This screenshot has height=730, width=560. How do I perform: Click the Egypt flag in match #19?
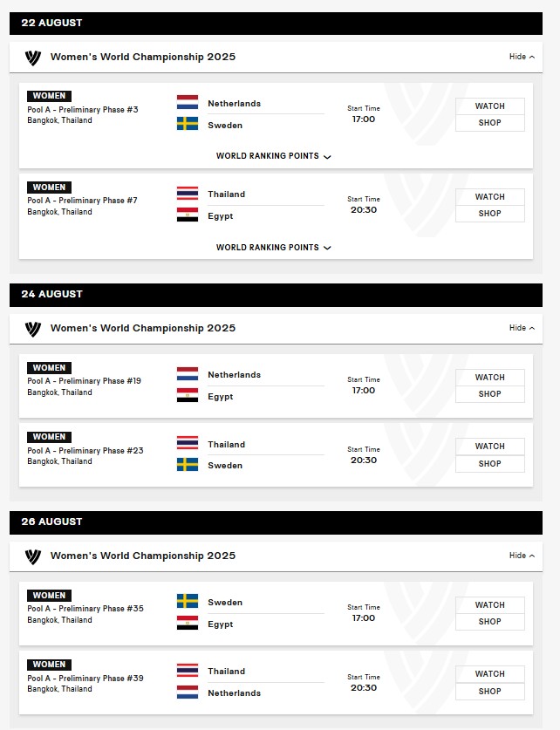pos(188,395)
